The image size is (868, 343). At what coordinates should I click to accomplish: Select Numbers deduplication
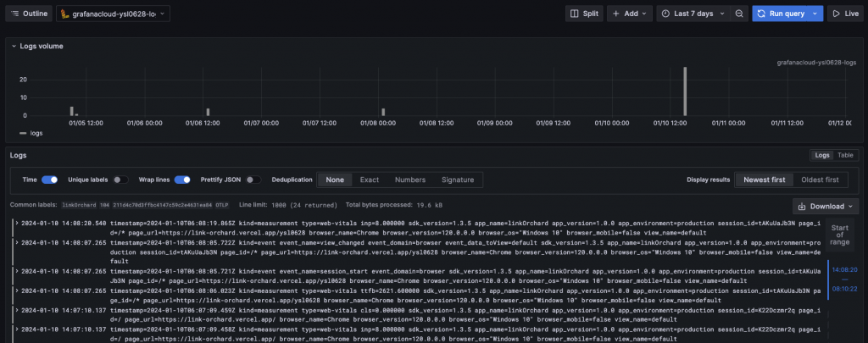[410, 180]
